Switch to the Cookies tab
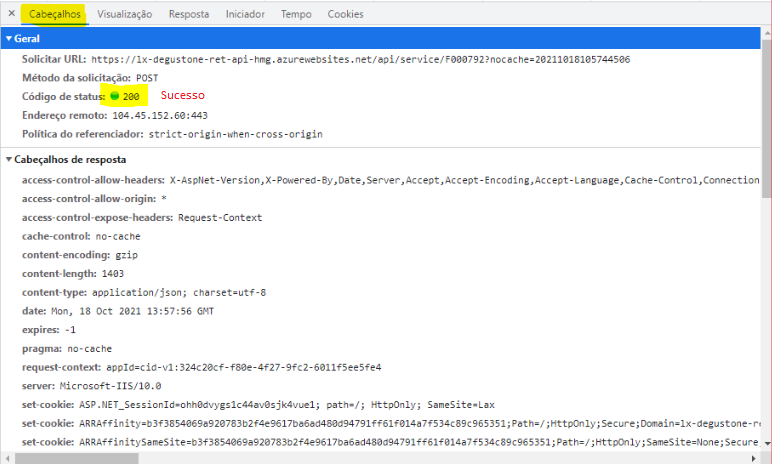772x464 pixels. tap(345, 14)
